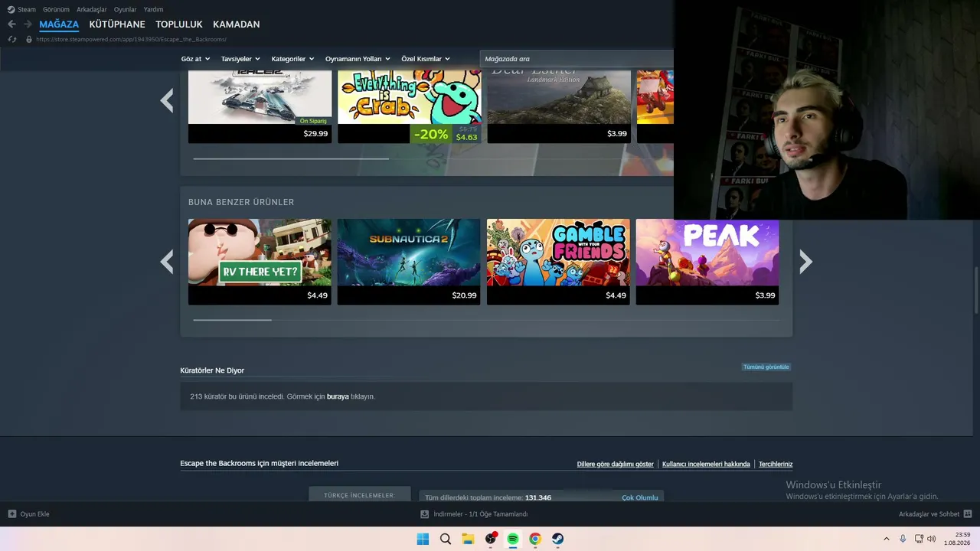980x551 pixels.
Task: Expand the Özel Kısımlar dropdown
Action: click(x=426, y=59)
